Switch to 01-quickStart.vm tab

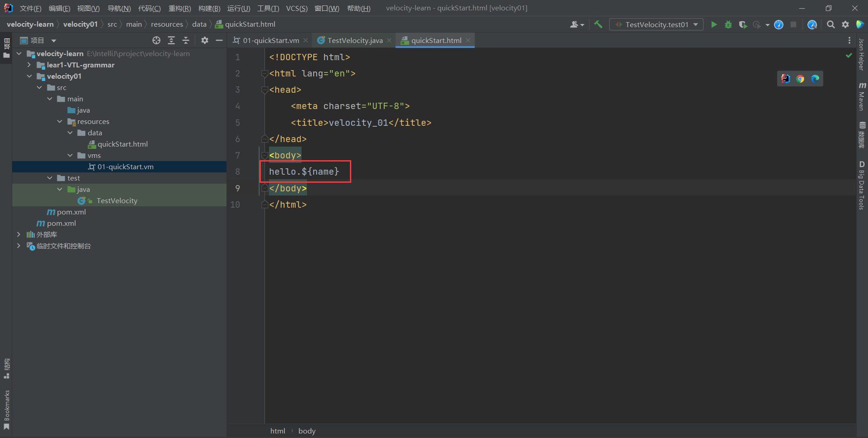click(x=271, y=40)
